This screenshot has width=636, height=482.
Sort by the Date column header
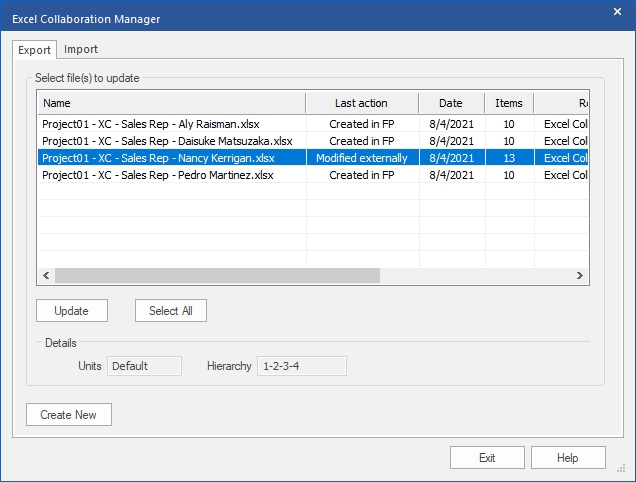click(x=451, y=103)
